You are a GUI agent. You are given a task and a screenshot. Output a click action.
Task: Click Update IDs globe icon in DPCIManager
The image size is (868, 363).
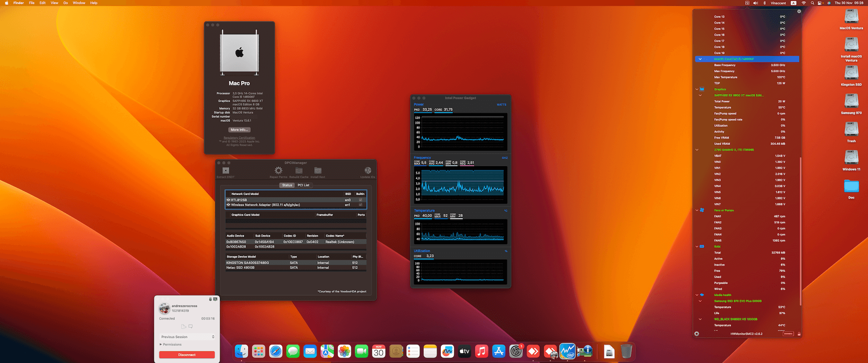click(x=368, y=170)
